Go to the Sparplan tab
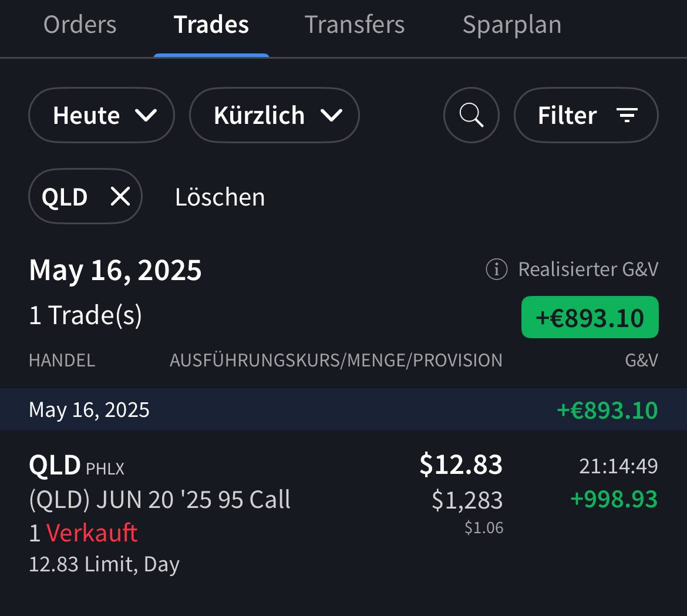687x616 pixels. tap(511, 25)
